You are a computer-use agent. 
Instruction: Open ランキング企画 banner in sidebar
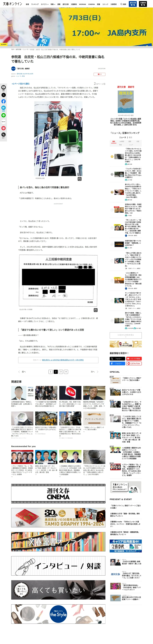tap(126, 344)
